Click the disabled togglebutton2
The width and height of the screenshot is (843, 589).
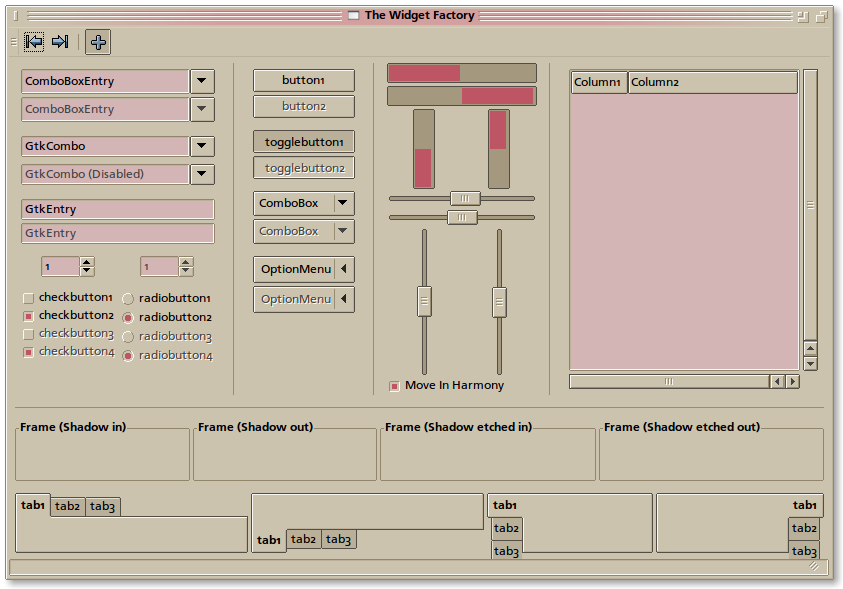(304, 168)
